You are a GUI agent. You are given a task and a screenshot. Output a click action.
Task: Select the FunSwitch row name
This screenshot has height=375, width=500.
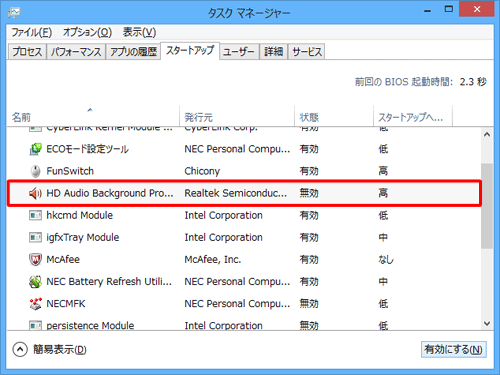coord(70,171)
